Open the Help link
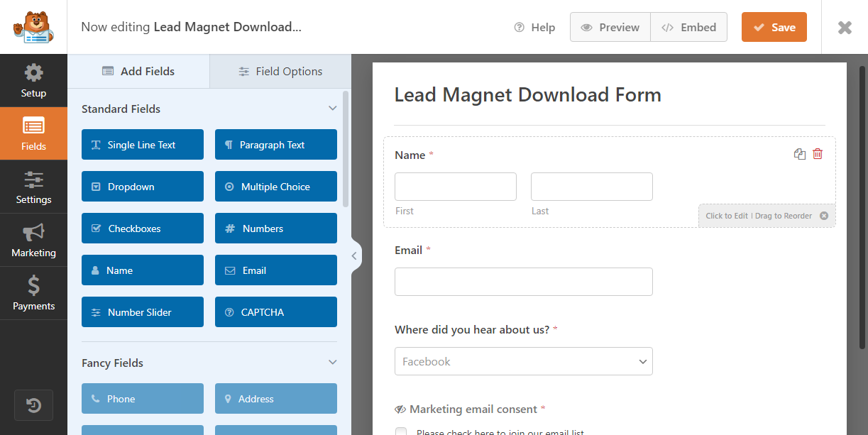 tap(534, 27)
